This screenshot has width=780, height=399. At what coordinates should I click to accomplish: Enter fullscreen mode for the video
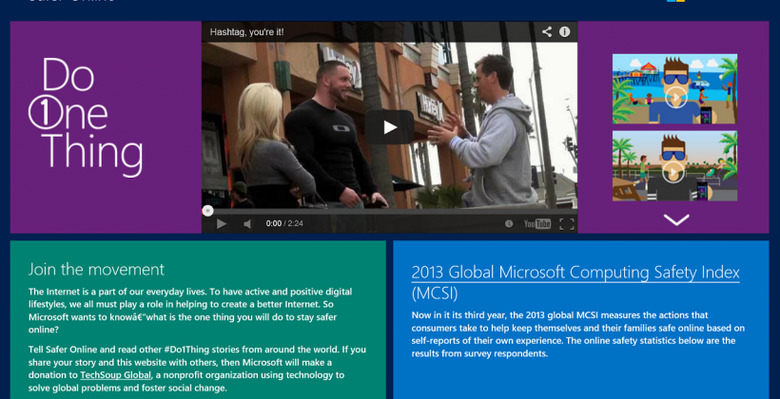click(567, 224)
